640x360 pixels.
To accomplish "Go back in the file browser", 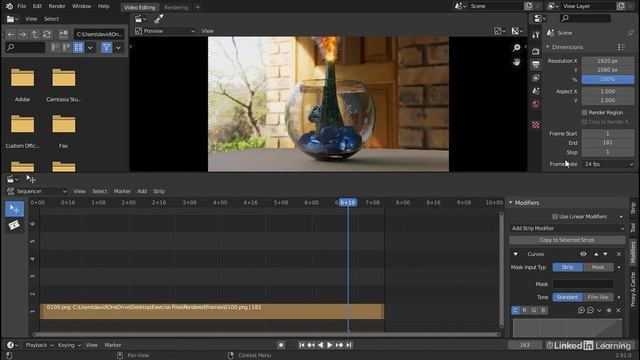I will 11,34.
